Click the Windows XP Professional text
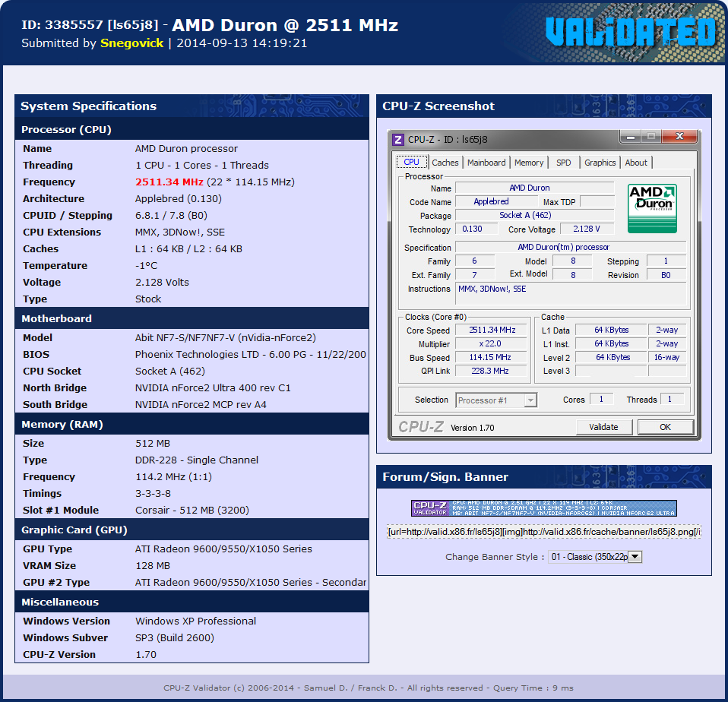 point(195,621)
